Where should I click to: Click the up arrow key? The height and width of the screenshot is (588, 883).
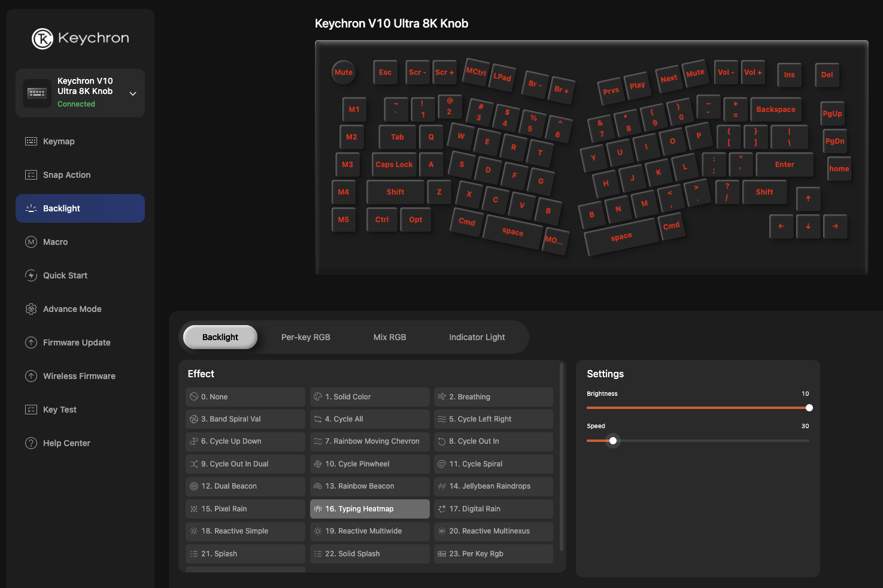pos(808,199)
